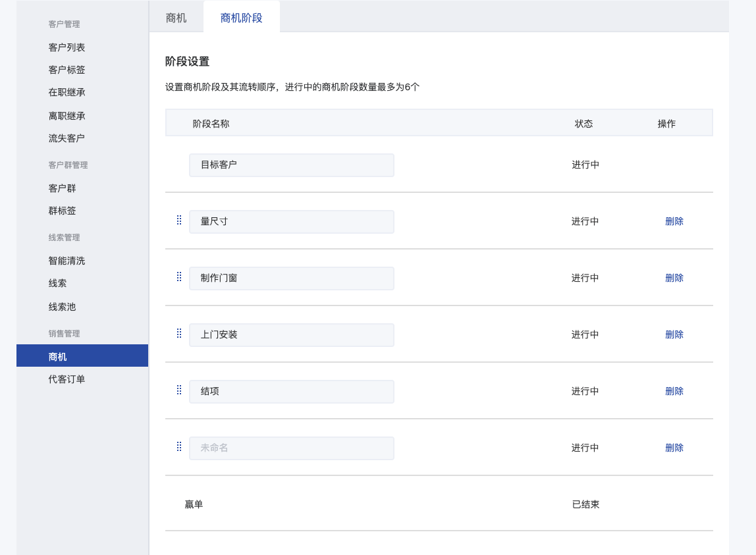
Task: Go to 在职继承 page
Action: (x=67, y=92)
